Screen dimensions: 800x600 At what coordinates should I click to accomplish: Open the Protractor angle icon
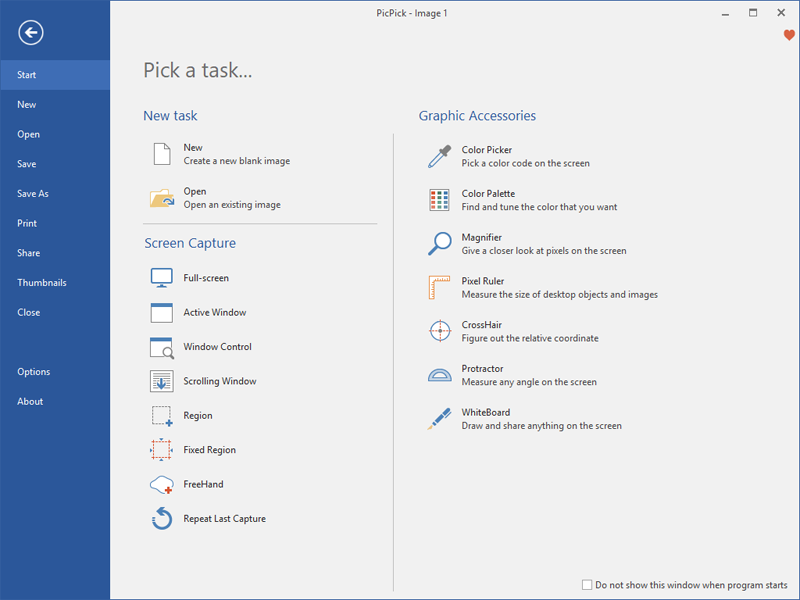point(440,375)
